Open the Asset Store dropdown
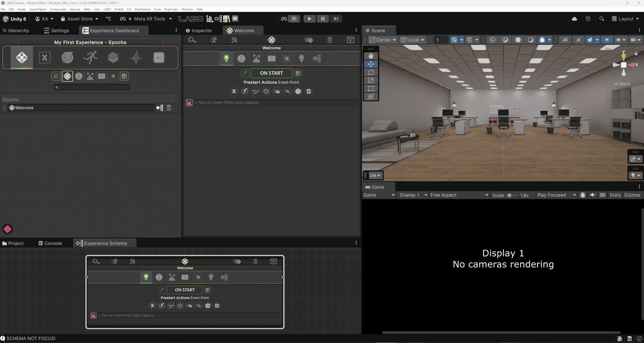 79,19
